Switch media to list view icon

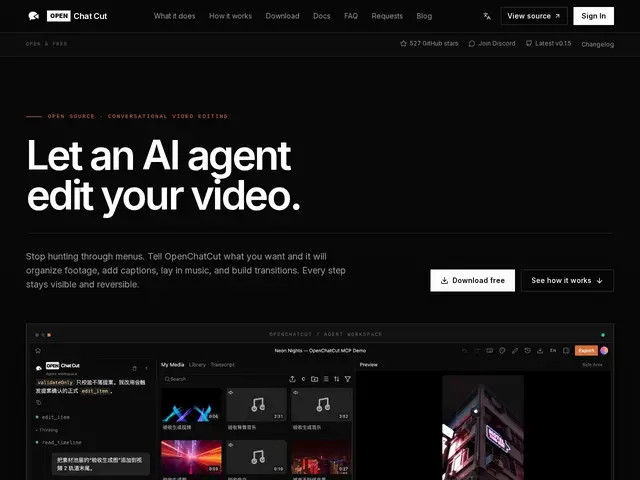pos(326,379)
